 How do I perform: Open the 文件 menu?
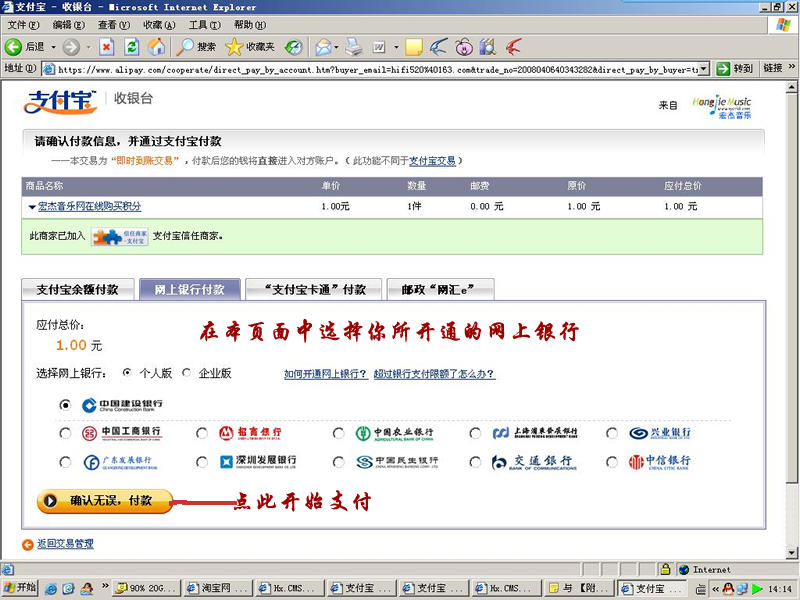(x=23, y=24)
